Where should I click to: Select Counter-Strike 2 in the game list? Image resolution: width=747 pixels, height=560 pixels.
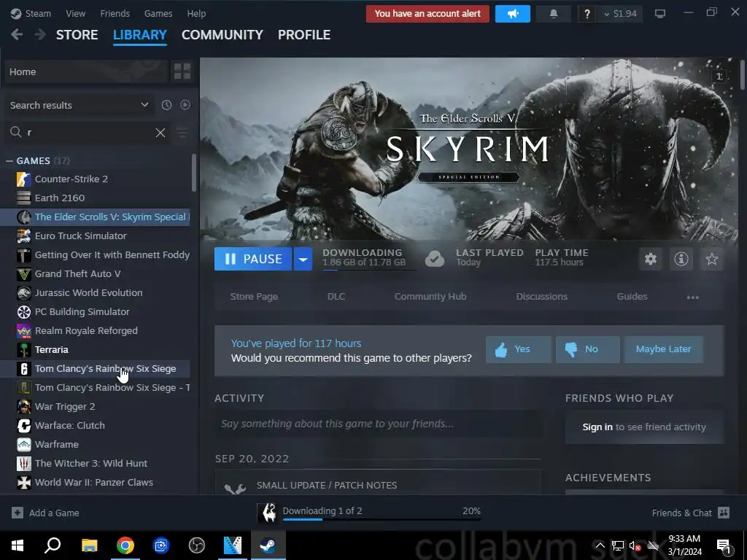[96, 179]
